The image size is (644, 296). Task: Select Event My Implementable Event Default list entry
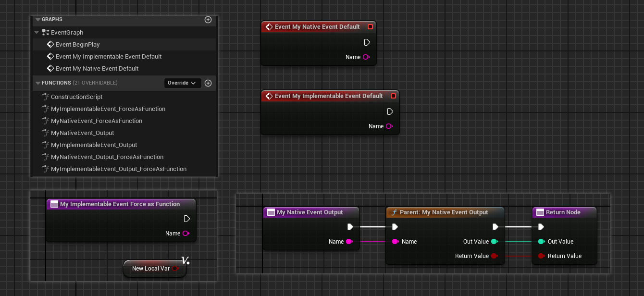tap(108, 57)
